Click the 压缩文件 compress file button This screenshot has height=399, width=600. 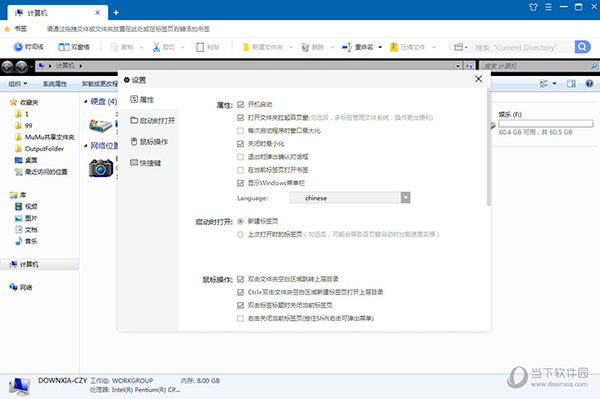(x=408, y=47)
